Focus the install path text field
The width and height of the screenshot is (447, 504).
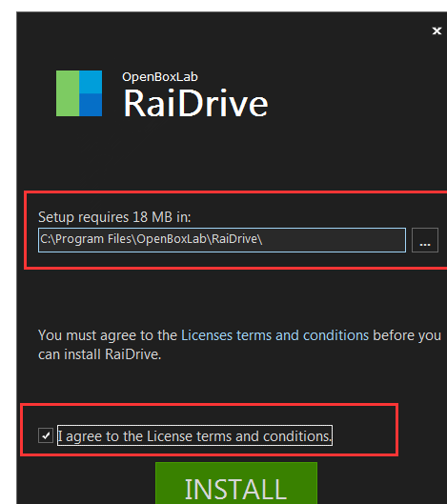[222, 240]
